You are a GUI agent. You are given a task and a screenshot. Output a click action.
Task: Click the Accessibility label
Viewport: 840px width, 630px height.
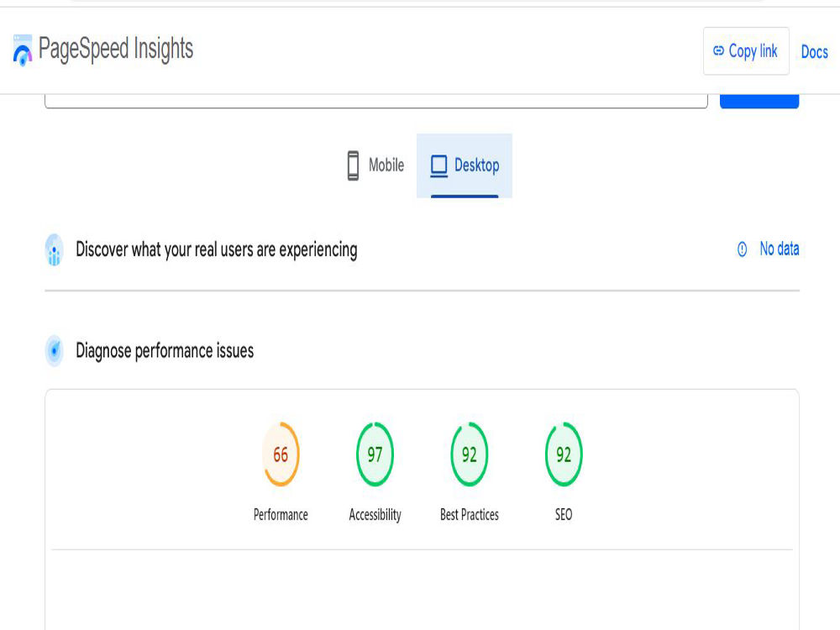(x=375, y=515)
